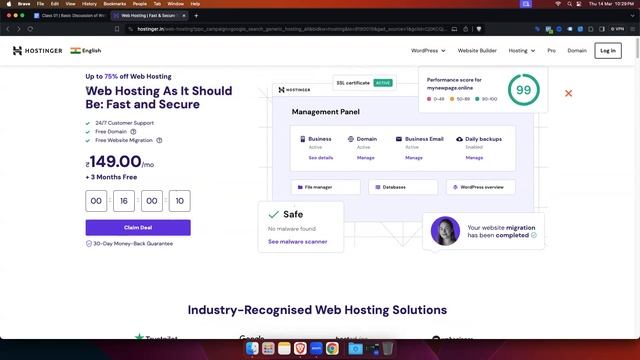The width and height of the screenshot is (640, 360).
Task: Click the migration avatar photo
Action: (x=445, y=231)
